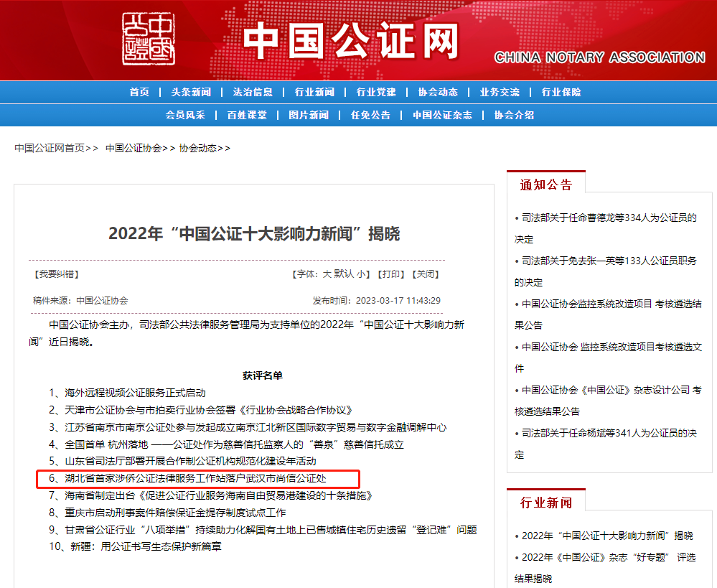Open the 首页 navigation item
The image size is (717, 588).
pos(139,92)
